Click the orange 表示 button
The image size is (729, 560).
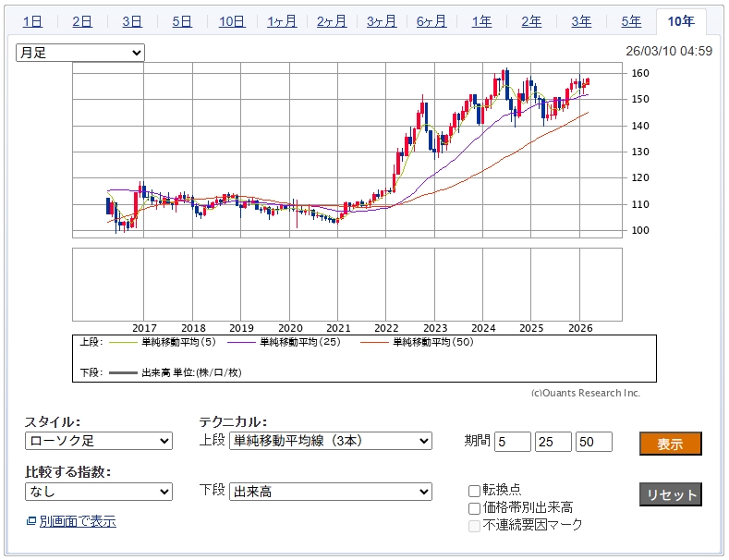670,444
